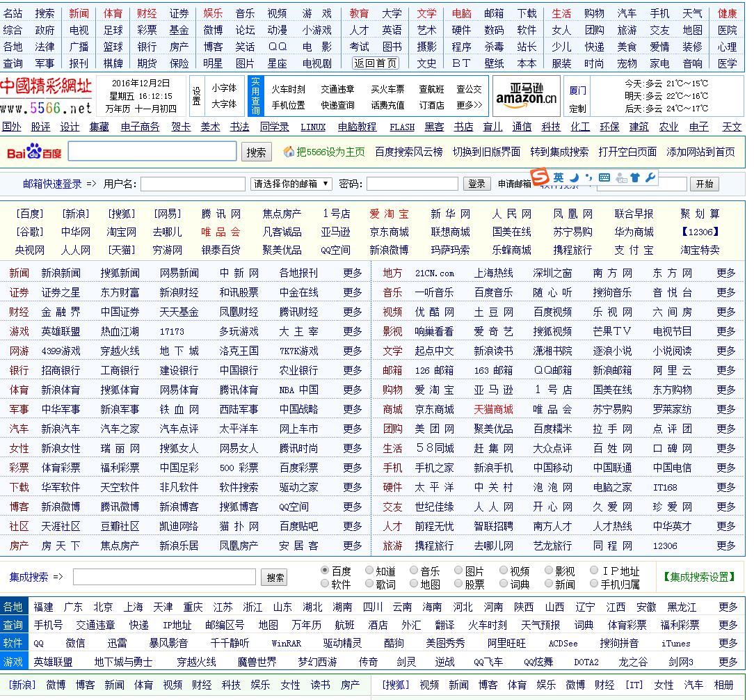Click the moon half-width icon on Sogou bar
This screenshot has width=754, height=700.
[x=574, y=177]
